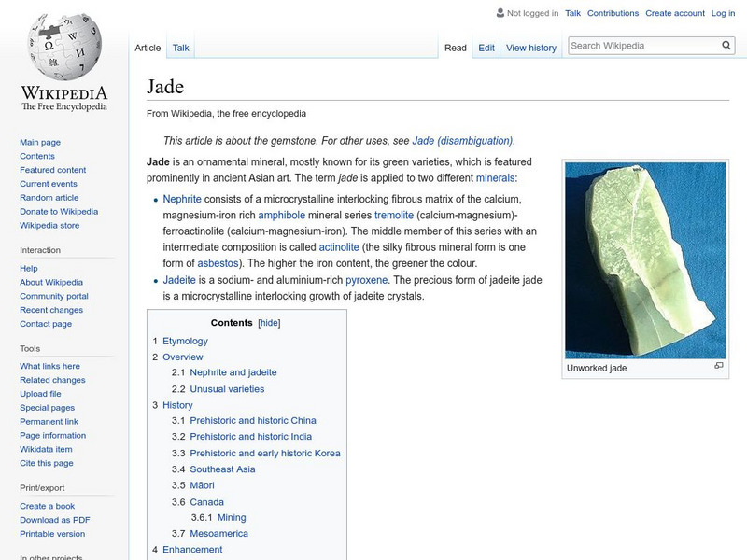Viewport: 747px width, 560px height.
Task: Switch to the Article tab
Action: click(x=148, y=49)
